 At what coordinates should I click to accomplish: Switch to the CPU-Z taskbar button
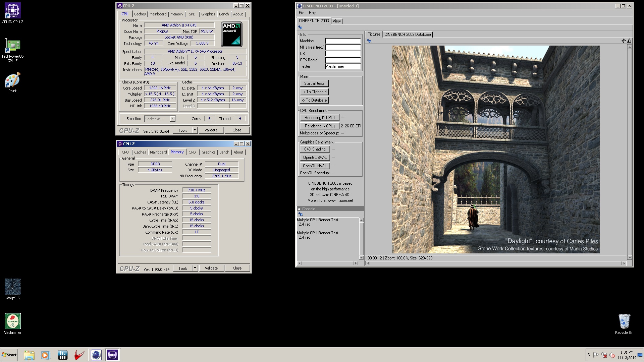tap(112, 355)
